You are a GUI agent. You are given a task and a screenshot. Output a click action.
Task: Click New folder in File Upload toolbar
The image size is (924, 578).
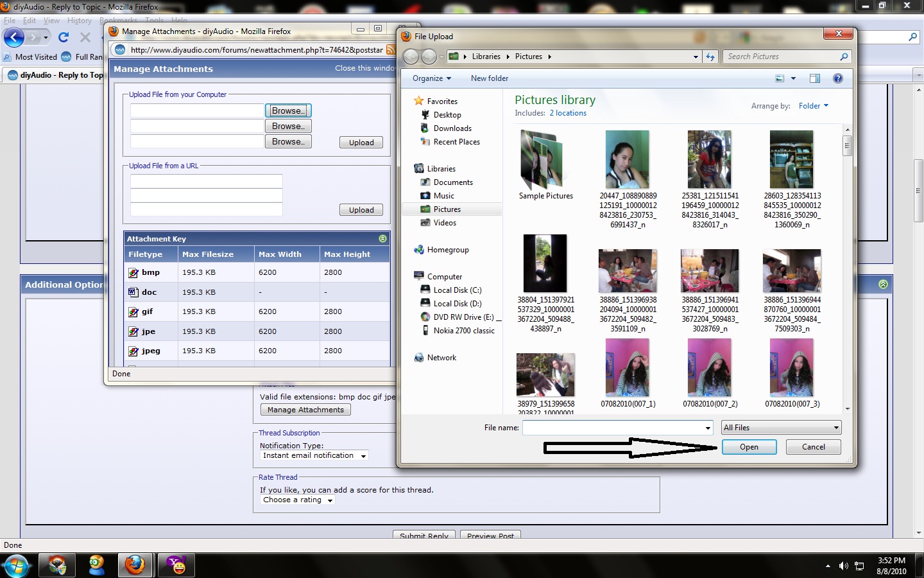tap(490, 78)
